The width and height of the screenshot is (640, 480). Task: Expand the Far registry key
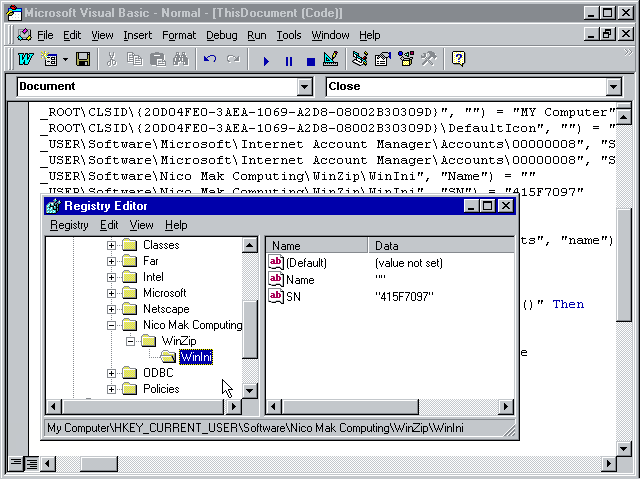point(111,261)
